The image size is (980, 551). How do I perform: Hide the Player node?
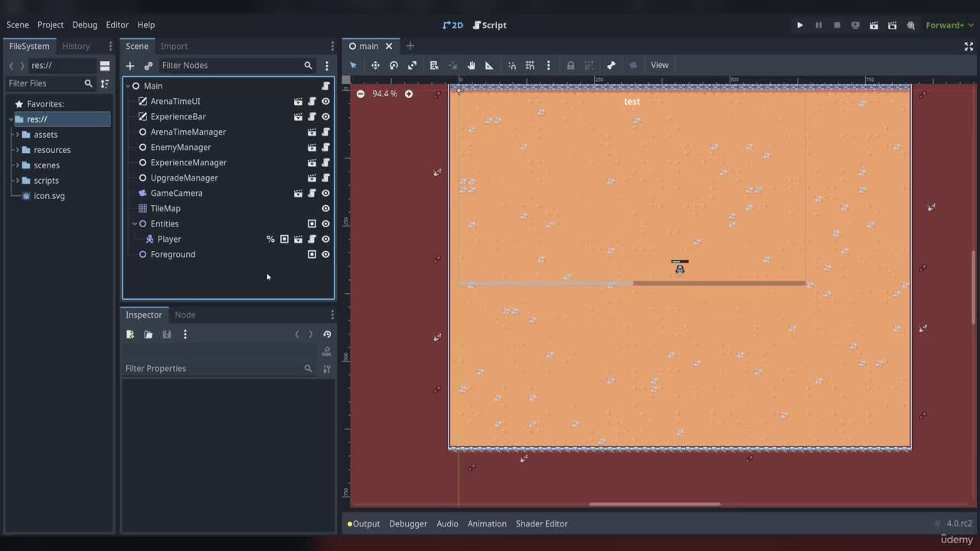325,239
